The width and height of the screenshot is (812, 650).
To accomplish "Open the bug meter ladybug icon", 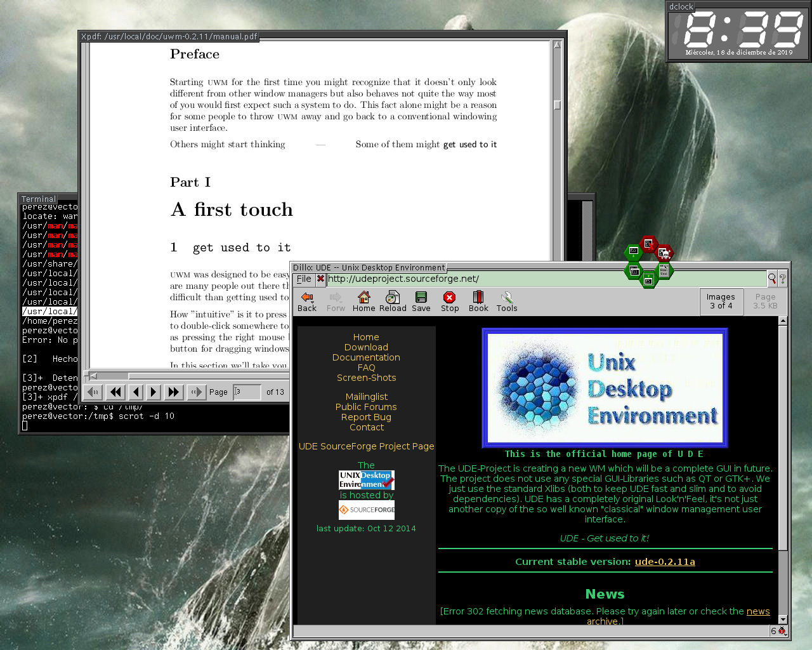I will (782, 631).
